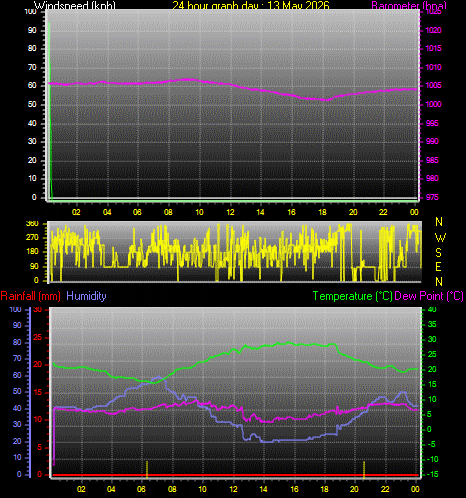The image size is (466, 498).
Task: Click the "975" barometer axis value
Action: tap(432, 197)
